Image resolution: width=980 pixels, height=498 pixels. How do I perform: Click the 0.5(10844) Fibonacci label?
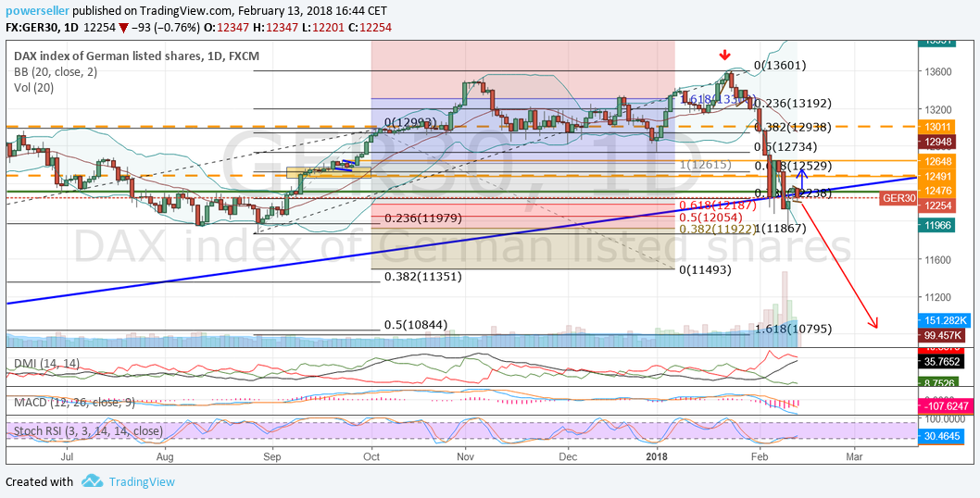coord(416,325)
